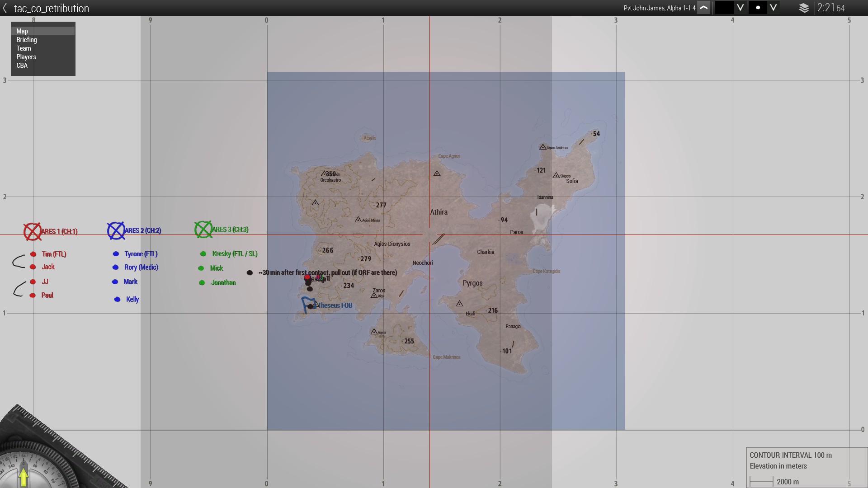Open the CBA sidebar entry
The height and width of the screenshot is (488, 868).
pos(21,65)
